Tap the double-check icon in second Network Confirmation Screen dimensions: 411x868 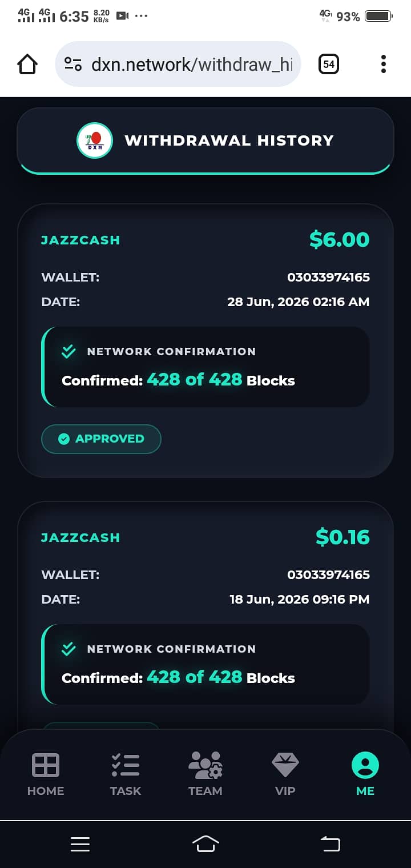pyautogui.click(x=68, y=649)
